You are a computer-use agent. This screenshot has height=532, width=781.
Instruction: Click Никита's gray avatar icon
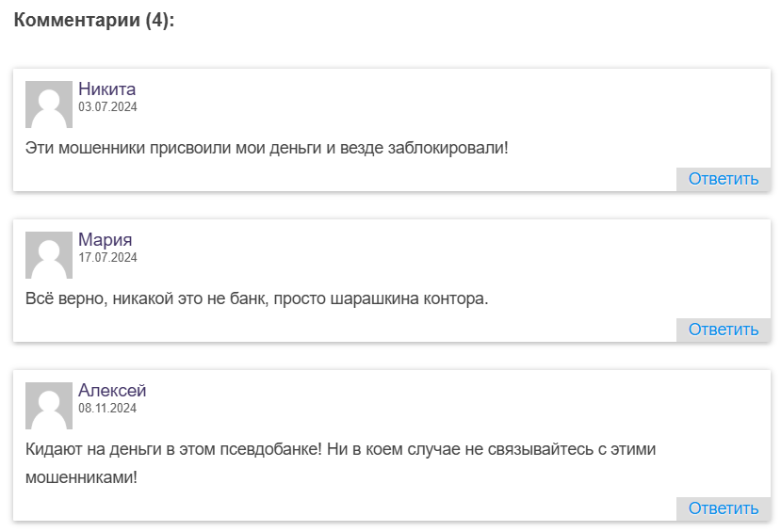point(48,105)
